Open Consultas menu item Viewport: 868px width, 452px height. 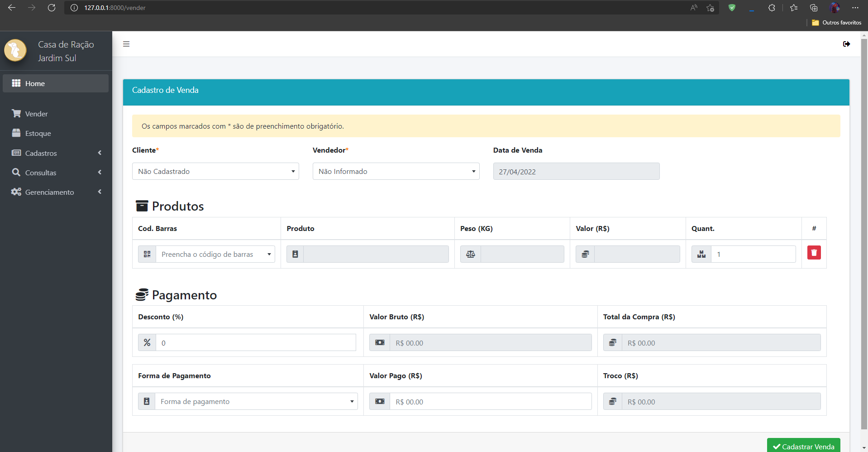56,173
